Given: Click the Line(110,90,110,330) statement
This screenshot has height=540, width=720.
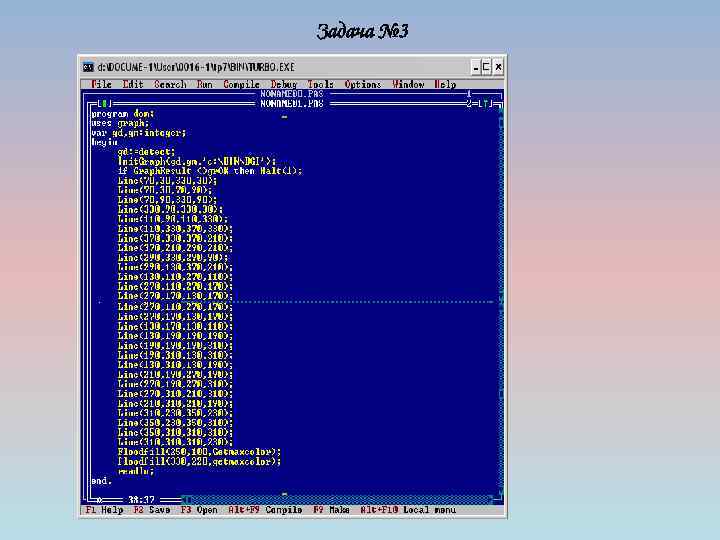Looking at the screenshot, I should (173, 219).
